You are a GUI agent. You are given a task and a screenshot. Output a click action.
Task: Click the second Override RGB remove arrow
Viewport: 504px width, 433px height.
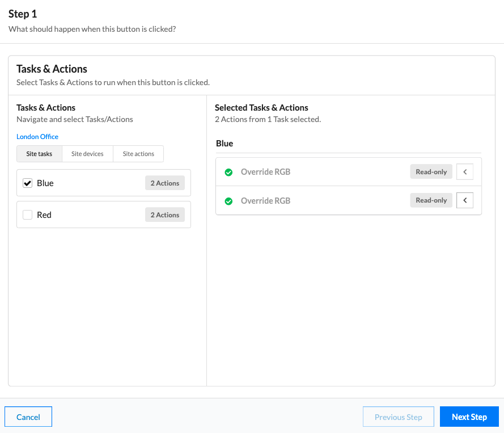pos(465,200)
